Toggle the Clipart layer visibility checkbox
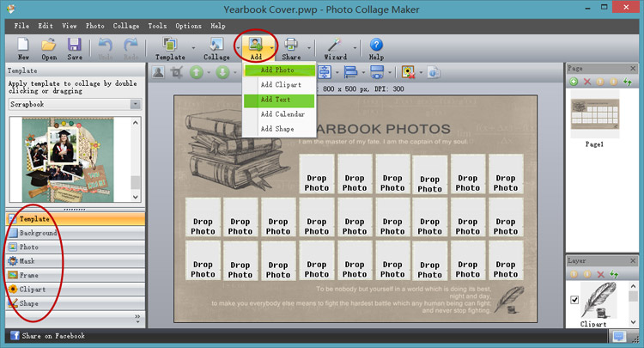 (574, 300)
